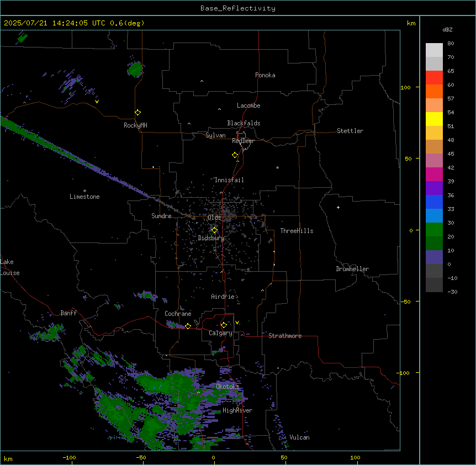
Task: Click the Banff label
Action: (68, 313)
